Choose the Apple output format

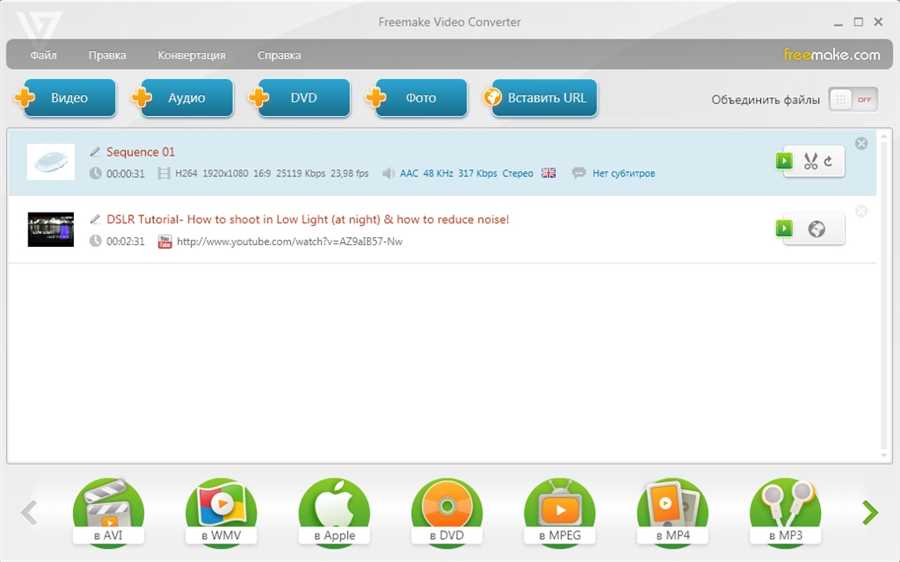(334, 513)
